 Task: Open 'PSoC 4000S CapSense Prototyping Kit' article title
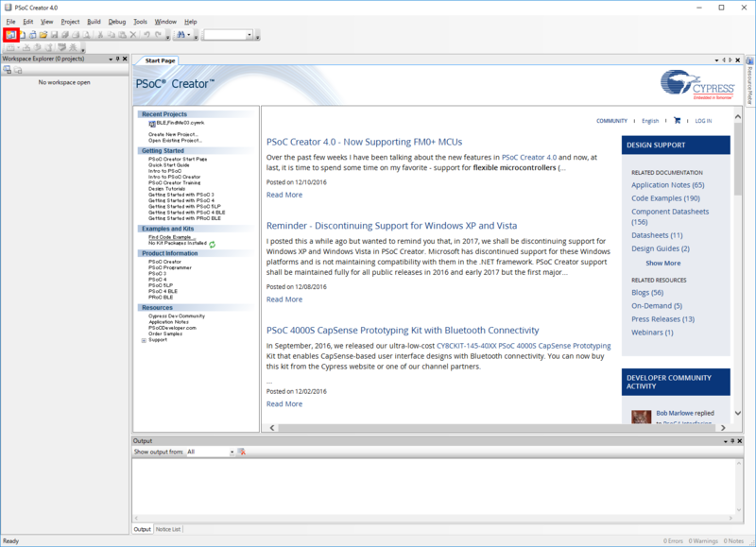[x=403, y=330]
